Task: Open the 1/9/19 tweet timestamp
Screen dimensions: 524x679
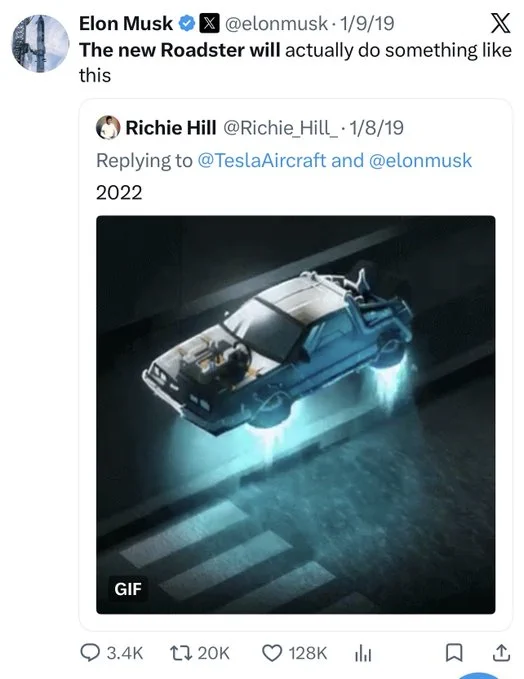Action: [366, 23]
